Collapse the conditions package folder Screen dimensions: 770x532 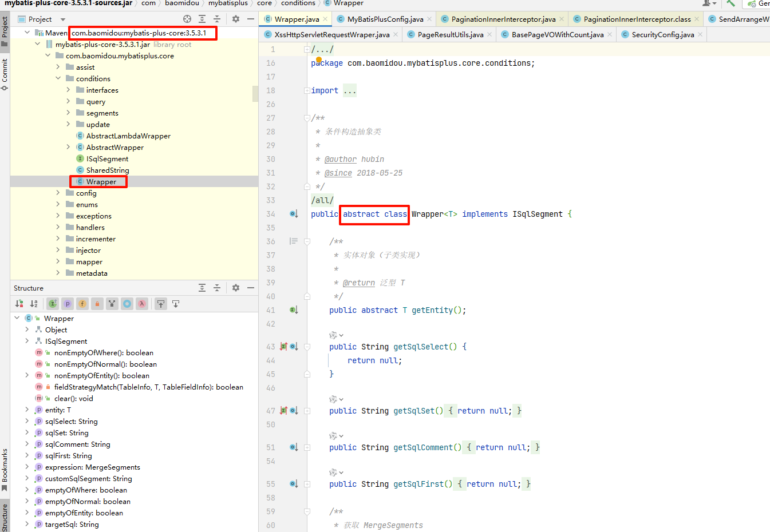58,78
